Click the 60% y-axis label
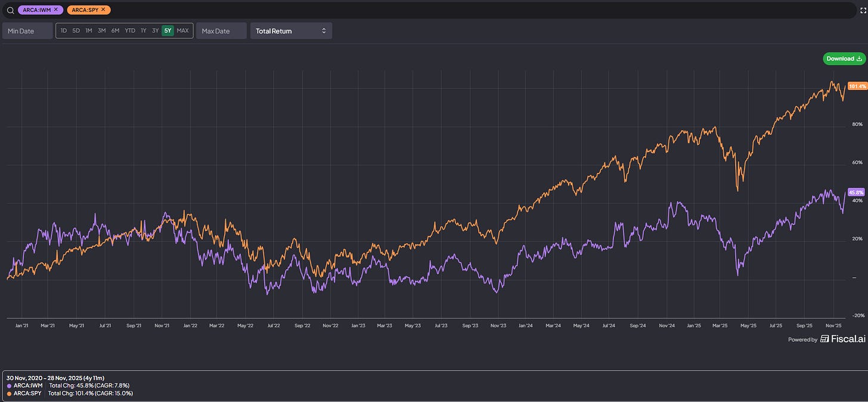Screen dimensions: 868x402 (x=857, y=162)
